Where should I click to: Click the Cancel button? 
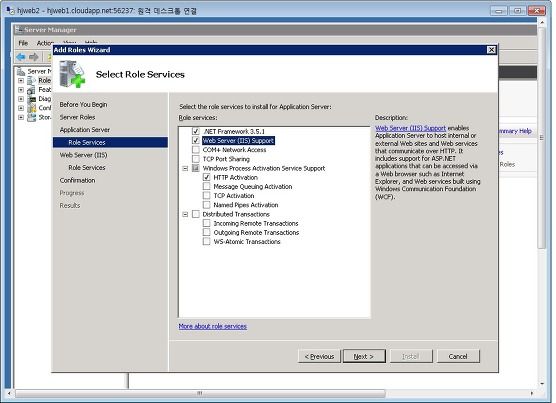[x=458, y=356]
